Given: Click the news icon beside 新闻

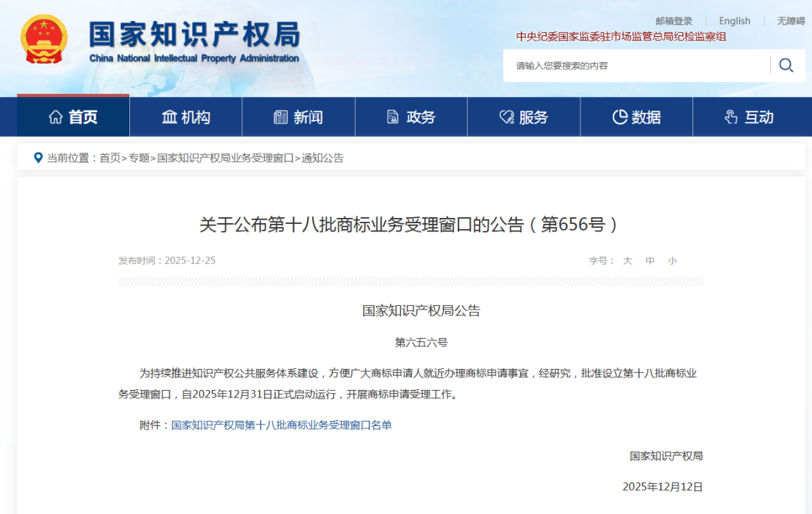Looking at the screenshot, I should click(x=281, y=117).
